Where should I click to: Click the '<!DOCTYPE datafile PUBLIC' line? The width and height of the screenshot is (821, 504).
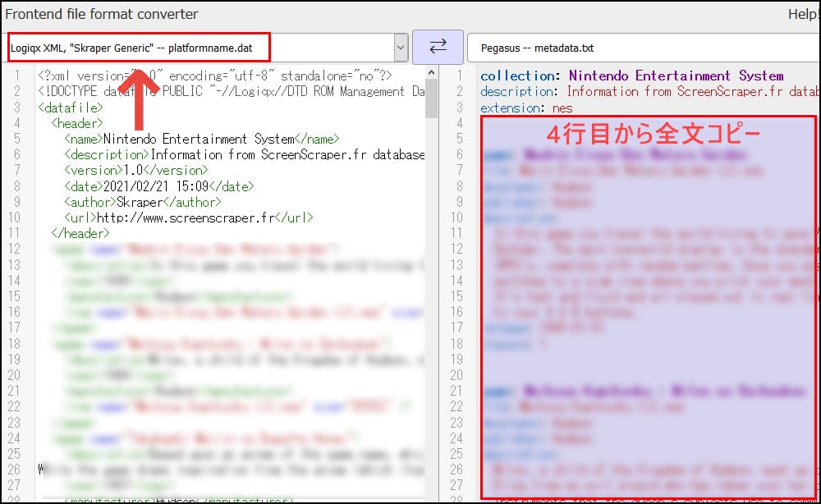coord(231,92)
